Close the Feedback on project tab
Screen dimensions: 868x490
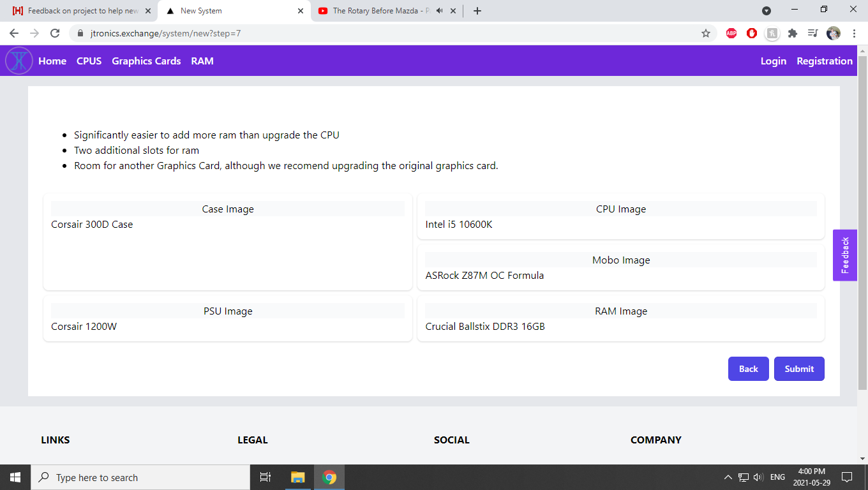(x=148, y=11)
